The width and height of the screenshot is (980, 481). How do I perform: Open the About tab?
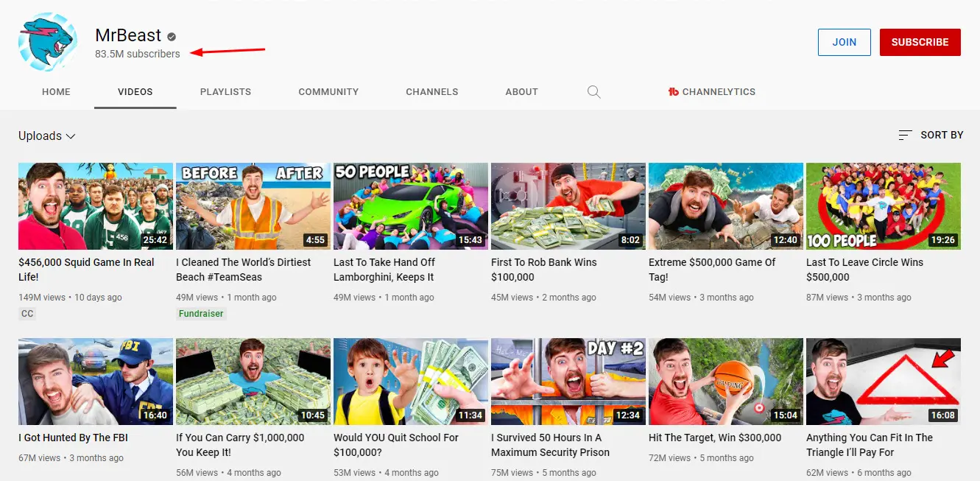click(521, 92)
